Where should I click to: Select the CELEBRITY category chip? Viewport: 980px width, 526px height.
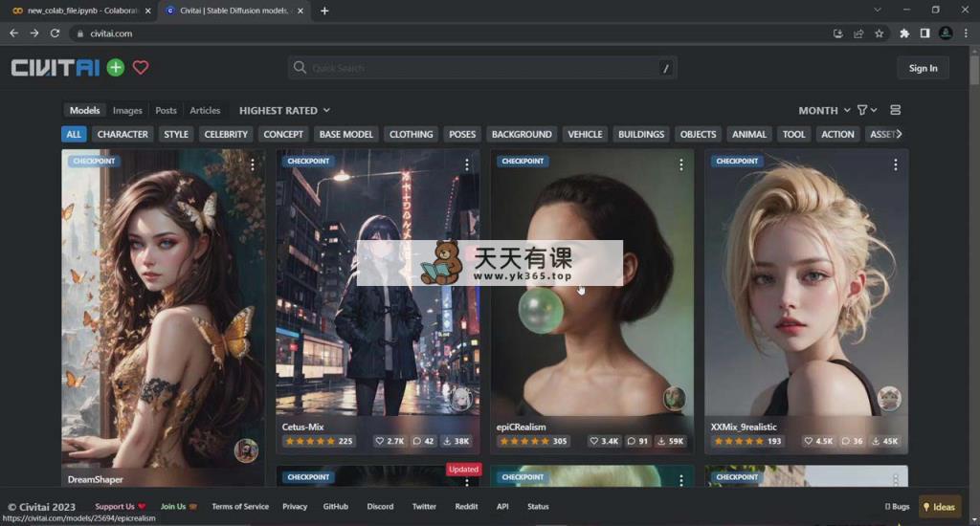[x=226, y=134]
